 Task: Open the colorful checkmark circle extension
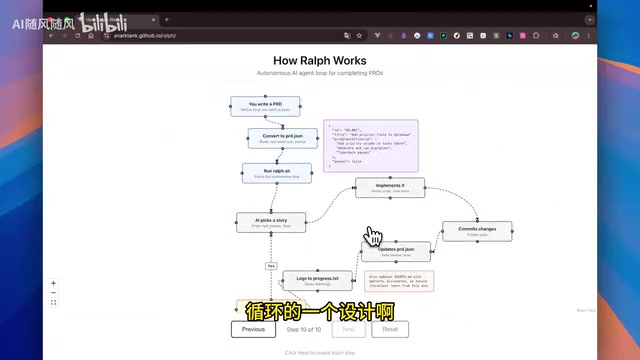click(x=457, y=36)
